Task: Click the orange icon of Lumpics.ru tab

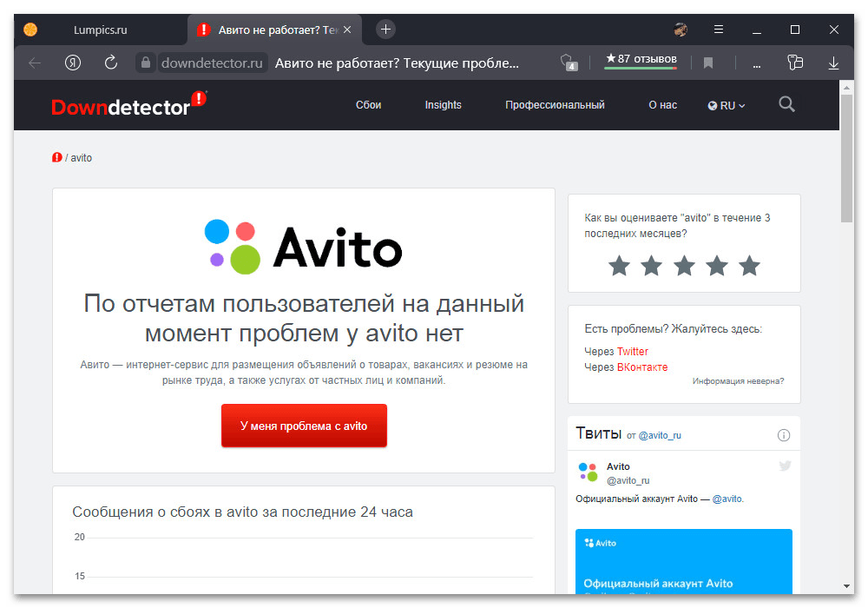Action: [30, 30]
